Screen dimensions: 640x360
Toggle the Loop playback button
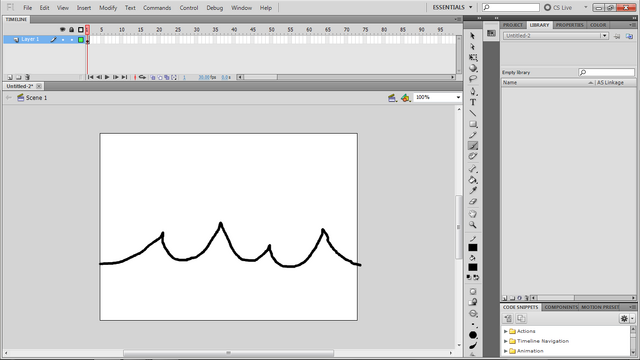142,77
